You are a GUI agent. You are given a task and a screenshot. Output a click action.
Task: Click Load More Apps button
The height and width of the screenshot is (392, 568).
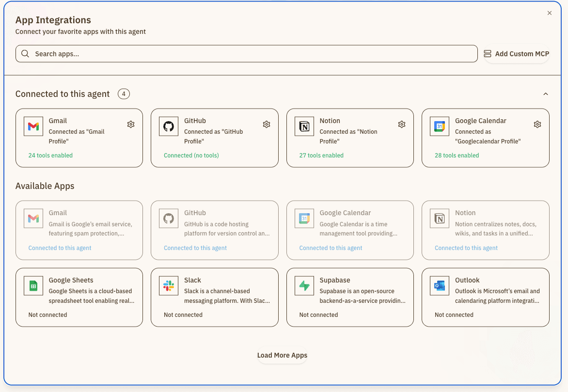(282, 355)
